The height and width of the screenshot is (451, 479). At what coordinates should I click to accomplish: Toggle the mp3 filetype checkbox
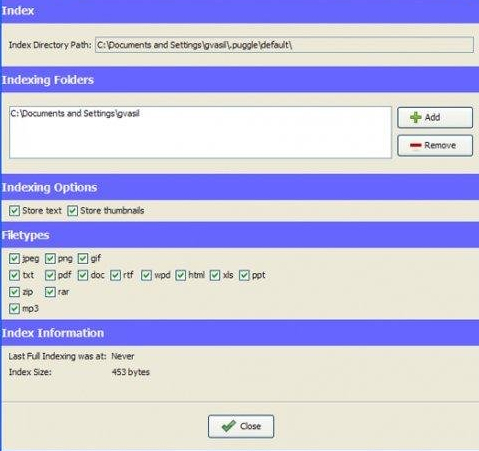(14, 309)
